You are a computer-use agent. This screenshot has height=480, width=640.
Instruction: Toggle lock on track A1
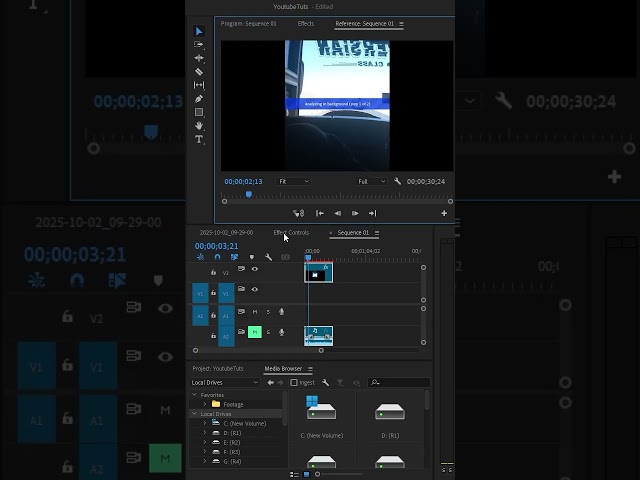213,315
